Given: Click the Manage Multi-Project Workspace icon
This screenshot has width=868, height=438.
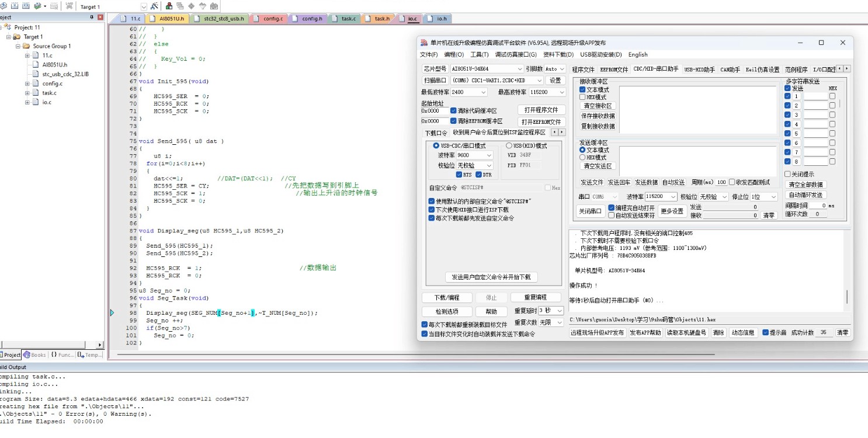Looking at the screenshot, I should 180,6.
